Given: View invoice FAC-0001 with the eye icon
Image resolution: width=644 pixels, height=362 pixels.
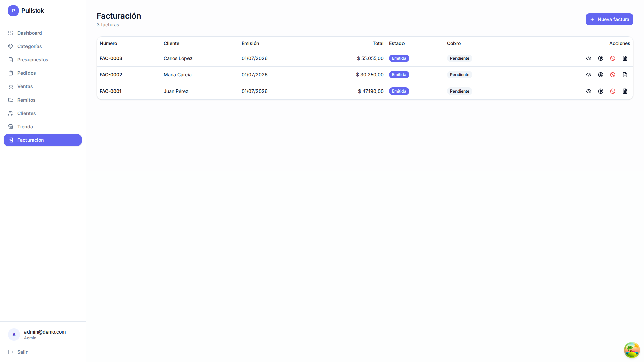Looking at the screenshot, I should point(589,91).
